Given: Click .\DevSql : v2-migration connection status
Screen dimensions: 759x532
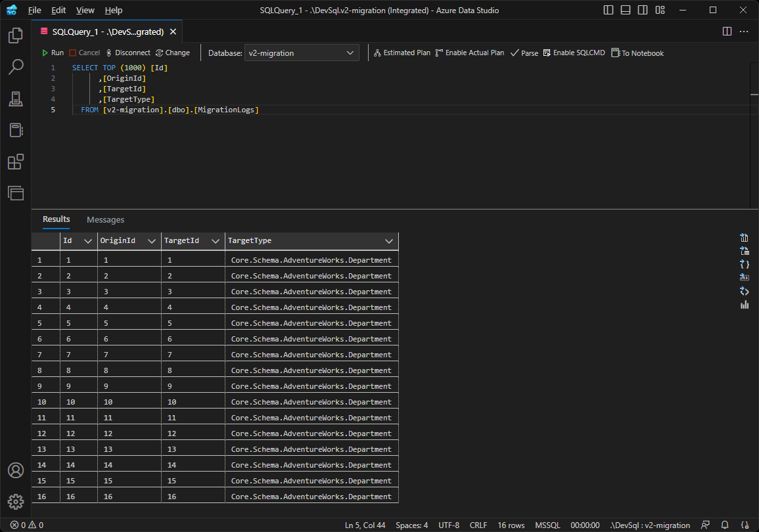Looking at the screenshot, I should pyautogui.click(x=650, y=525).
